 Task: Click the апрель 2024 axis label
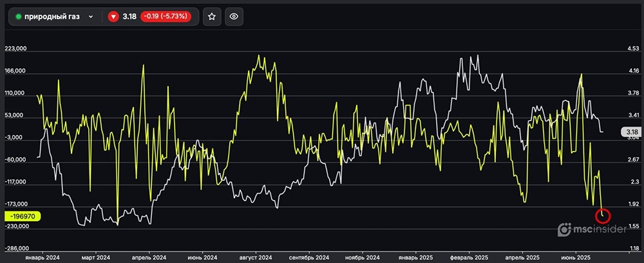click(x=149, y=257)
